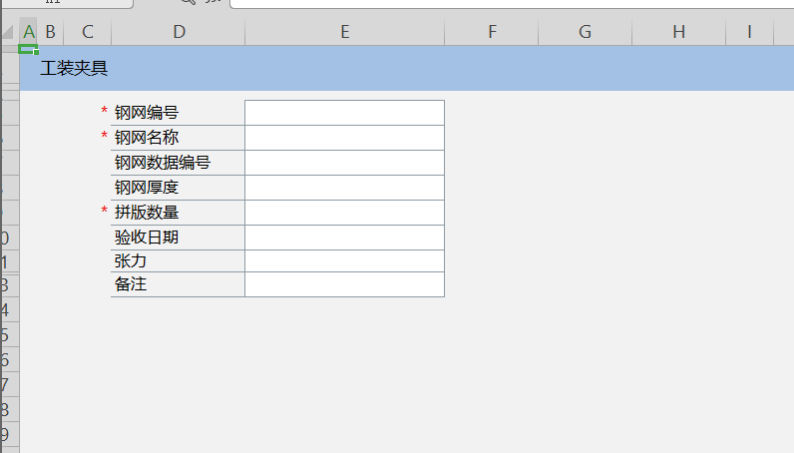Select column E header
The width and height of the screenshot is (794, 453).
pos(344,32)
